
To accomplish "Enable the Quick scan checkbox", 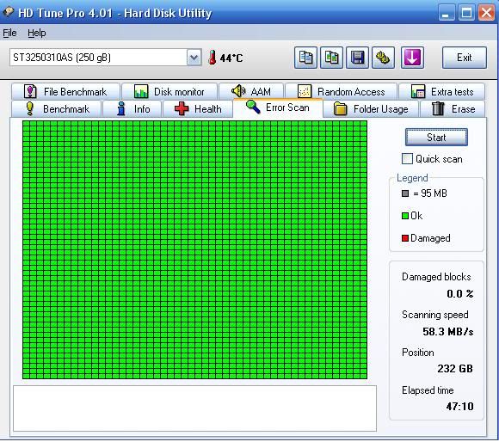I will click(x=407, y=159).
